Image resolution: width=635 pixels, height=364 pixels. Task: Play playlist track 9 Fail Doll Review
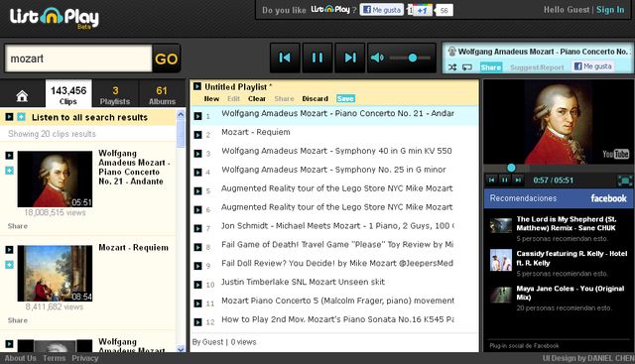197,266
